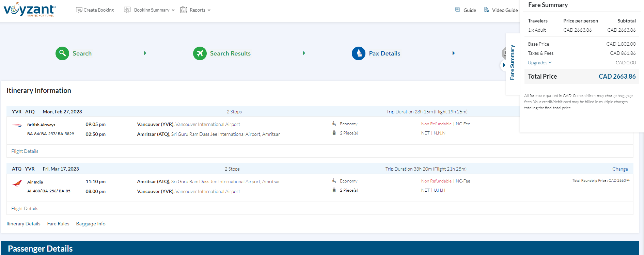Click the Air India airline logo

(x=17, y=183)
